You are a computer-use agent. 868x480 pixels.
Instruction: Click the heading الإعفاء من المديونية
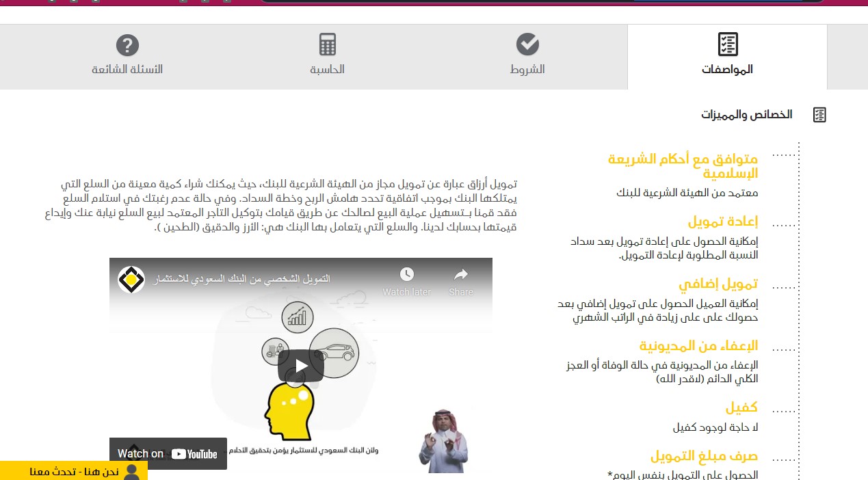pos(699,345)
